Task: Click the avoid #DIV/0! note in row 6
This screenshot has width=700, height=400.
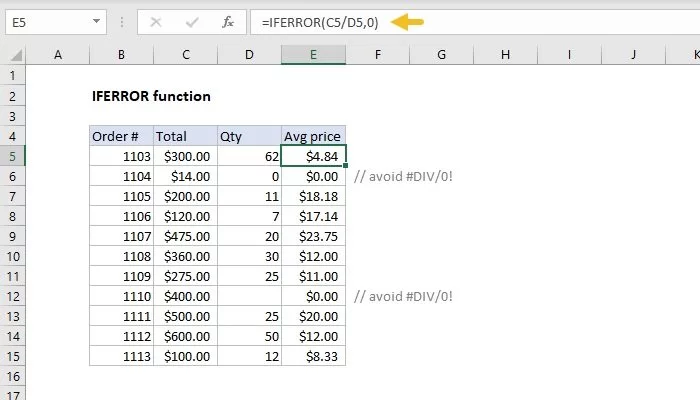Action: click(403, 176)
